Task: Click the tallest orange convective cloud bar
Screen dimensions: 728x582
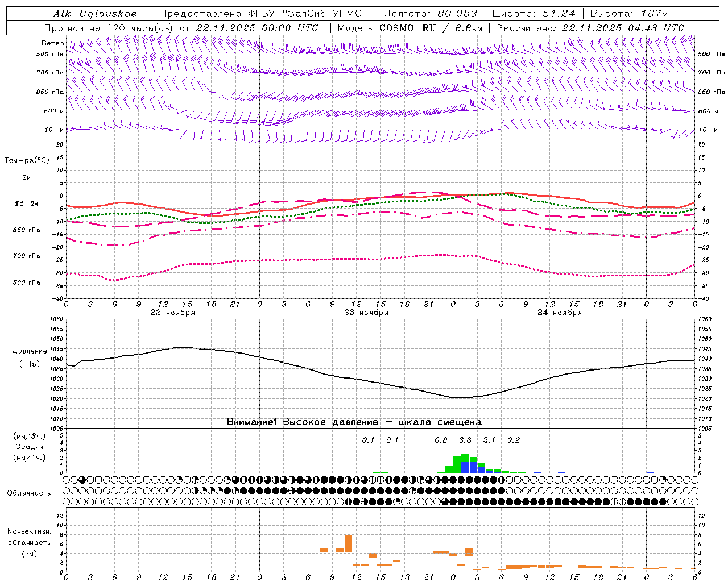Action: (x=348, y=543)
